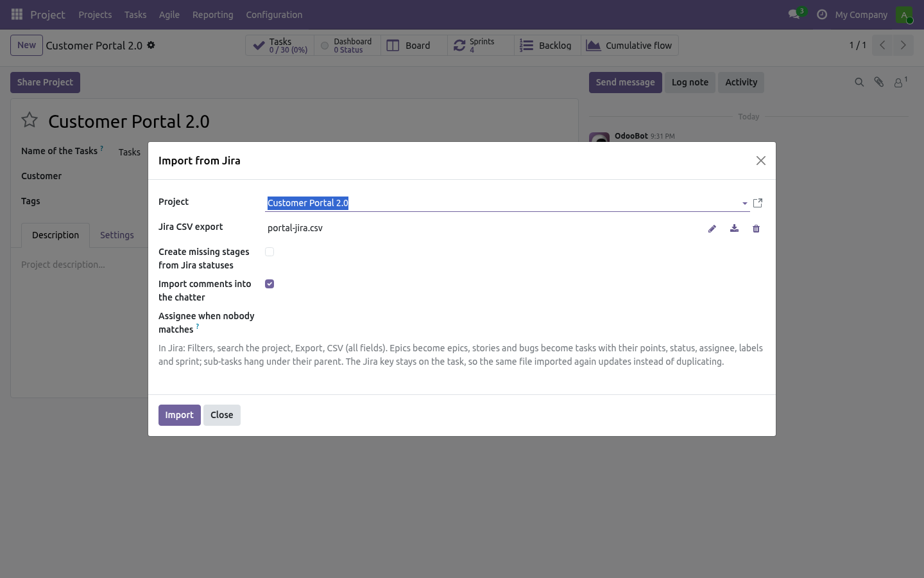Search the chatter with magnifier icon
924x578 pixels.
(859, 82)
